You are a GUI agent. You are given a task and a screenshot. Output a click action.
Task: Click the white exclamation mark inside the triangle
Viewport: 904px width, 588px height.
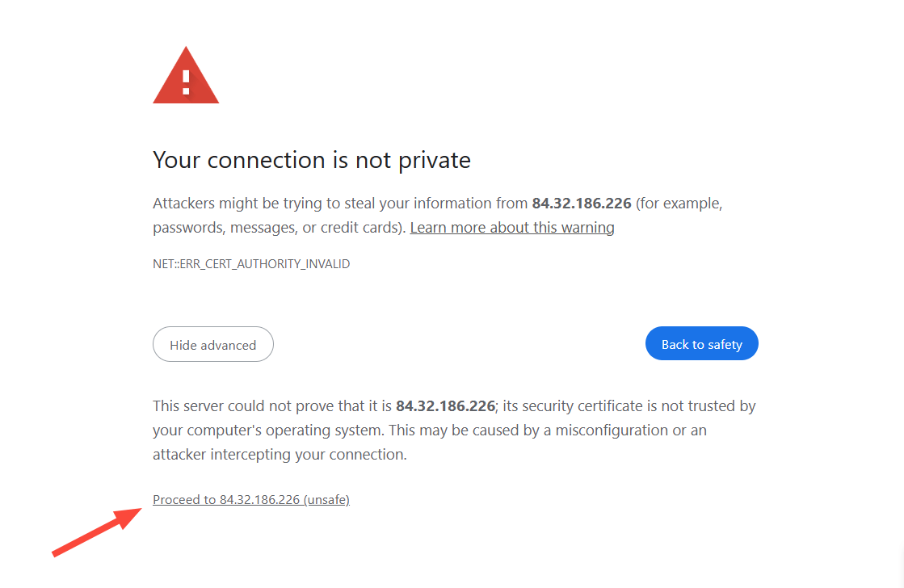[x=186, y=81]
